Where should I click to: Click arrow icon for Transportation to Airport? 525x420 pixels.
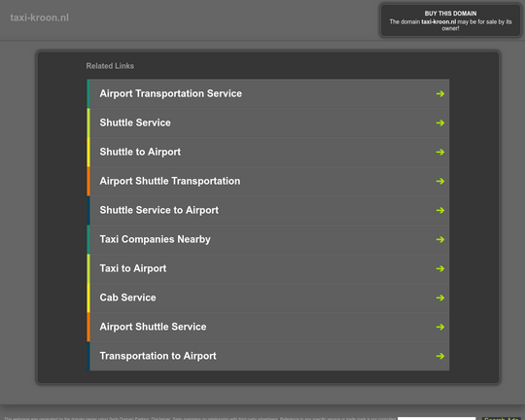coord(440,356)
